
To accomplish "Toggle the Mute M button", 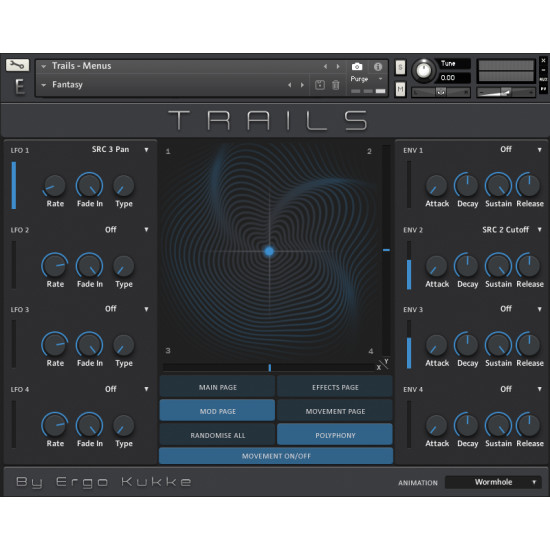I will coord(400,89).
